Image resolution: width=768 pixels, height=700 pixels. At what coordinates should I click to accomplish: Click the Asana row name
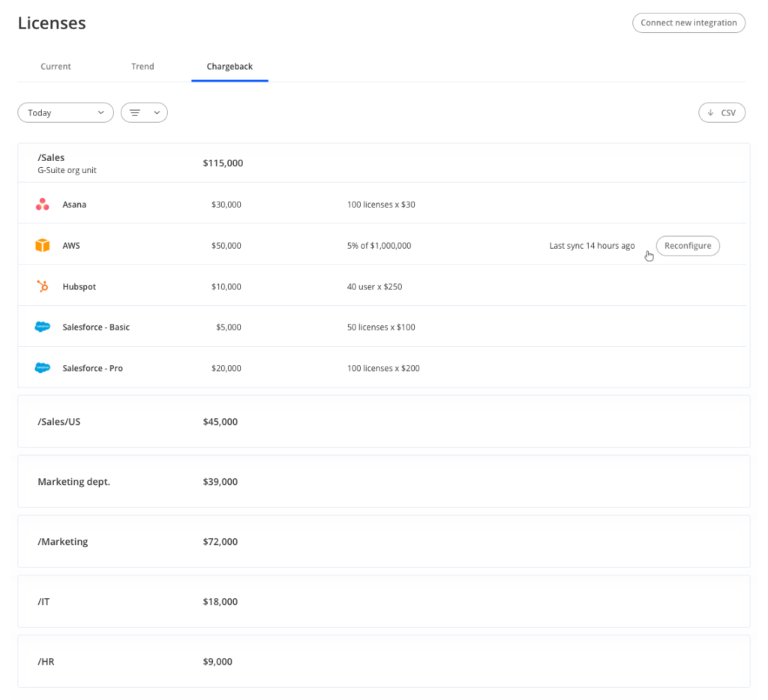point(74,205)
